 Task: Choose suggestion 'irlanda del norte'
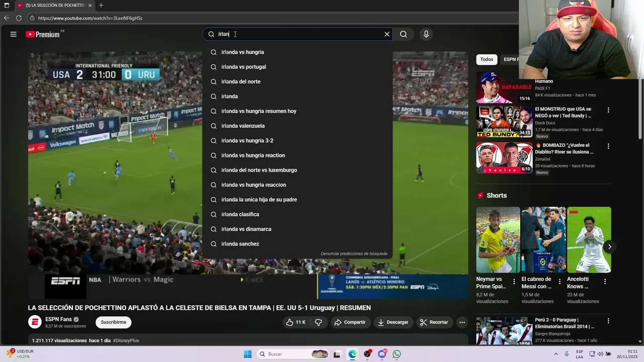pos(297,81)
